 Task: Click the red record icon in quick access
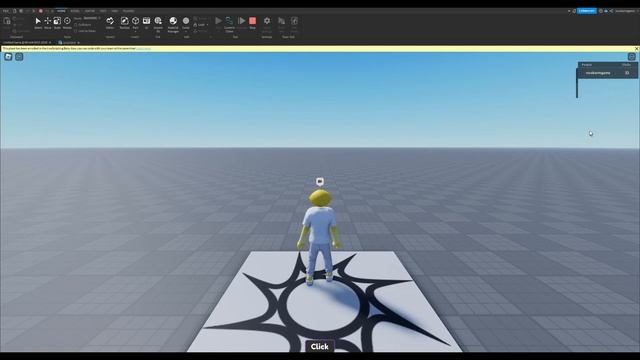pos(40,11)
